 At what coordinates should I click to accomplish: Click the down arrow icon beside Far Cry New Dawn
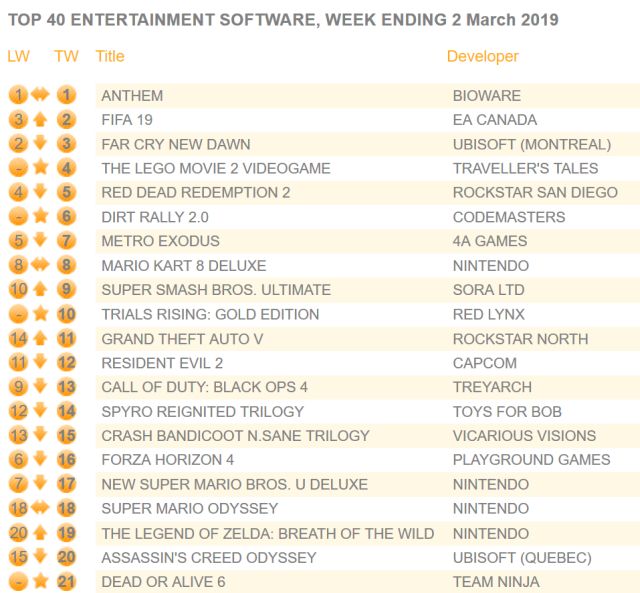pos(41,144)
